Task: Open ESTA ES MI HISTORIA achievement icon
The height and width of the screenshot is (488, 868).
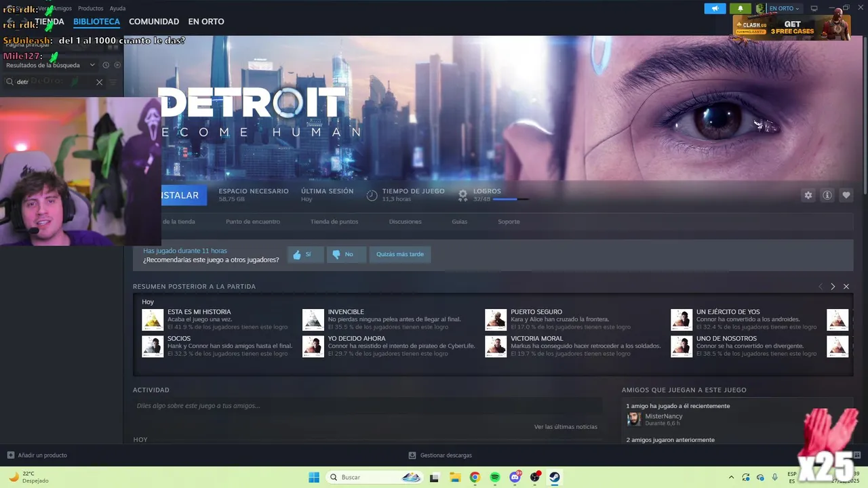Action: [153, 320]
